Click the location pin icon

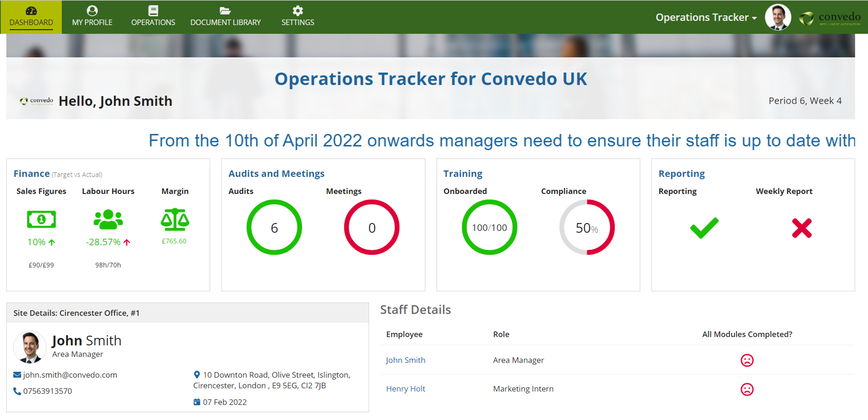click(197, 375)
